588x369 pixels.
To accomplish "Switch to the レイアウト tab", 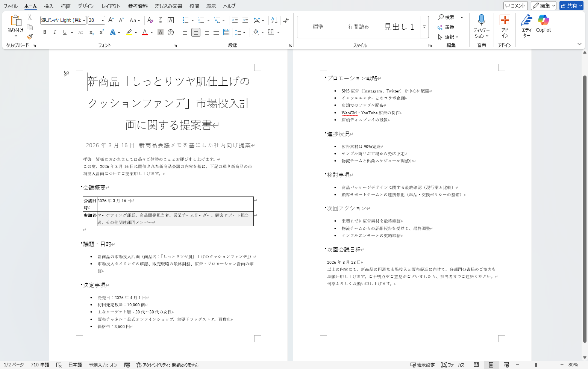I will click(111, 6).
